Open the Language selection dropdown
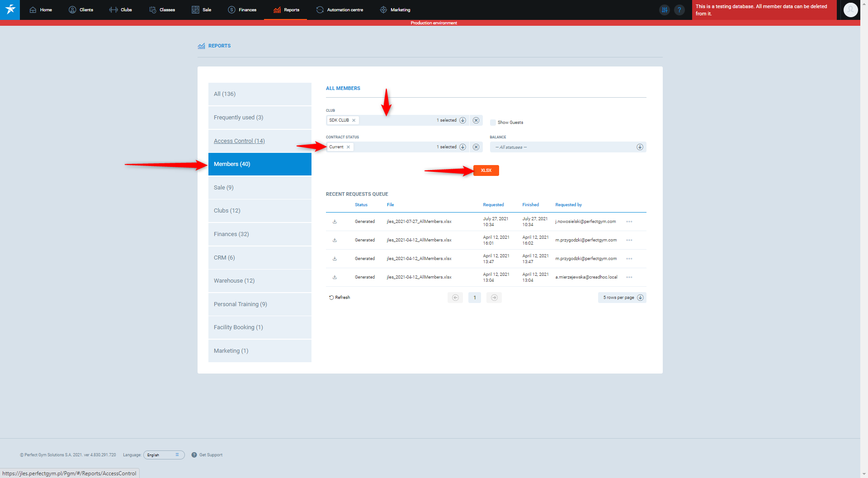868x478 pixels. coord(164,455)
